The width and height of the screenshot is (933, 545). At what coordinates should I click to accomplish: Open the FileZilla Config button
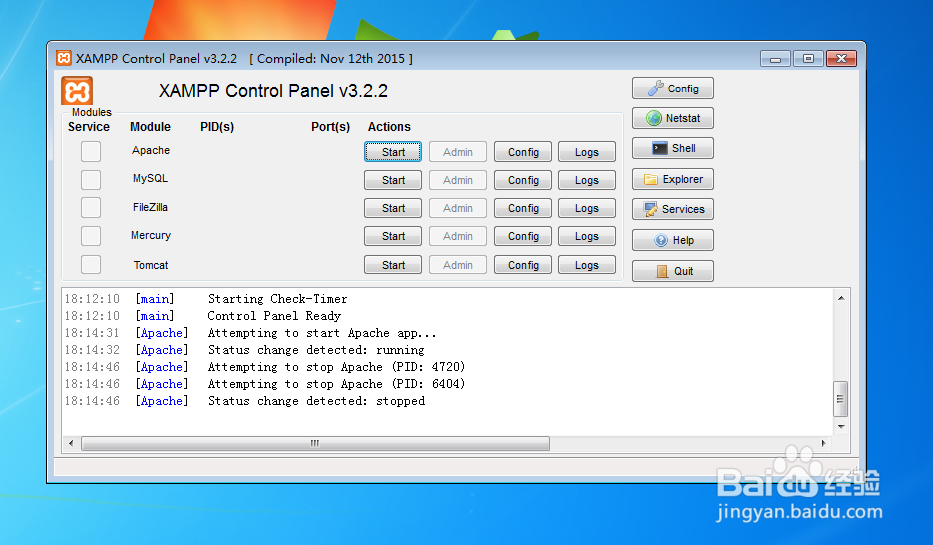point(523,208)
